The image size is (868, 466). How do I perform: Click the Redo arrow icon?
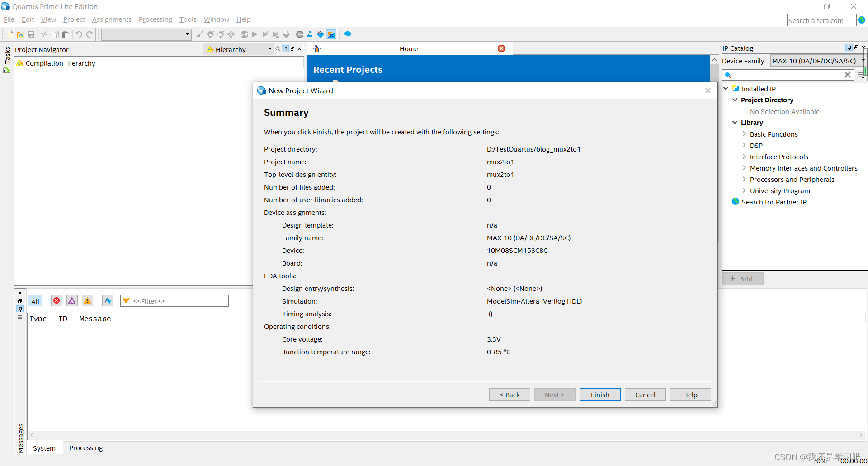pyautogui.click(x=90, y=34)
